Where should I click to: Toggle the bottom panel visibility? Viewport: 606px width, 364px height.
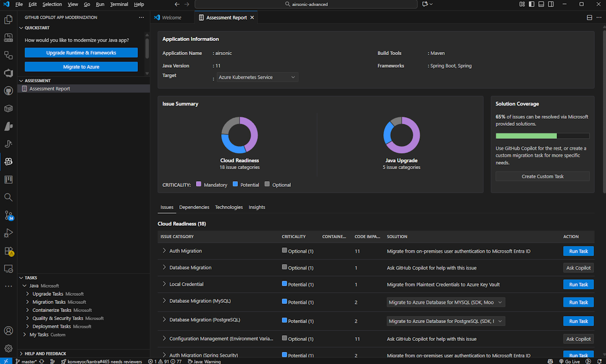pos(541,5)
